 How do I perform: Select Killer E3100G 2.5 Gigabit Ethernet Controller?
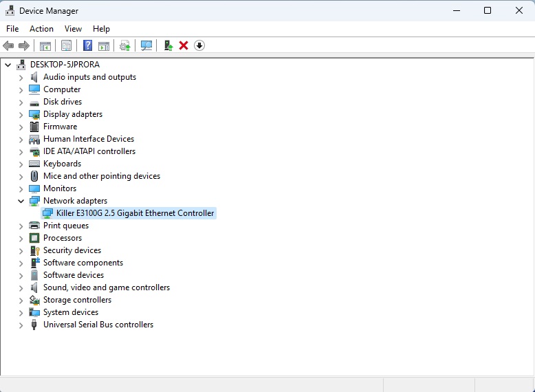[x=135, y=213]
